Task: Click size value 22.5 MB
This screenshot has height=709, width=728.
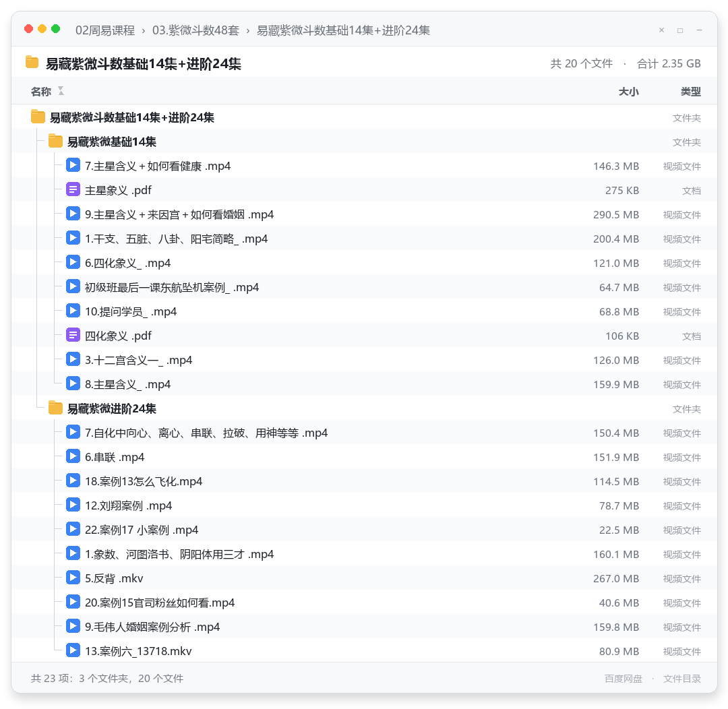Action: click(x=619, y=530)
